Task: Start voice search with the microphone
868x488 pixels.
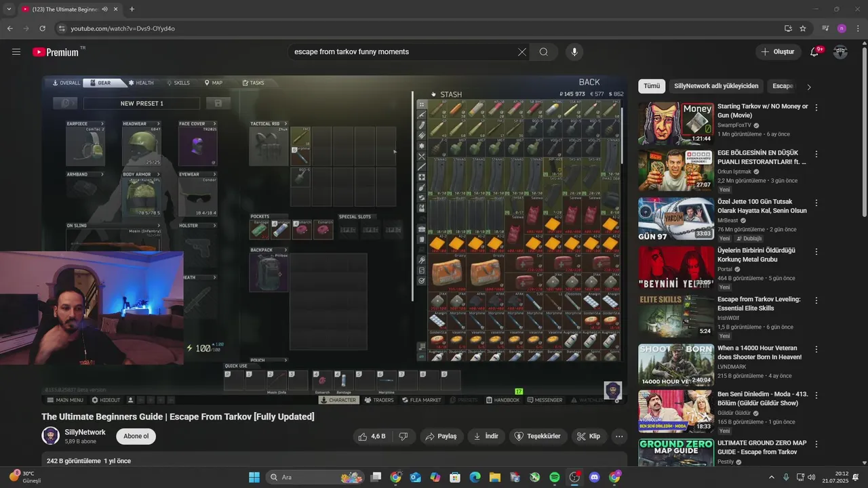Action: 574,52
